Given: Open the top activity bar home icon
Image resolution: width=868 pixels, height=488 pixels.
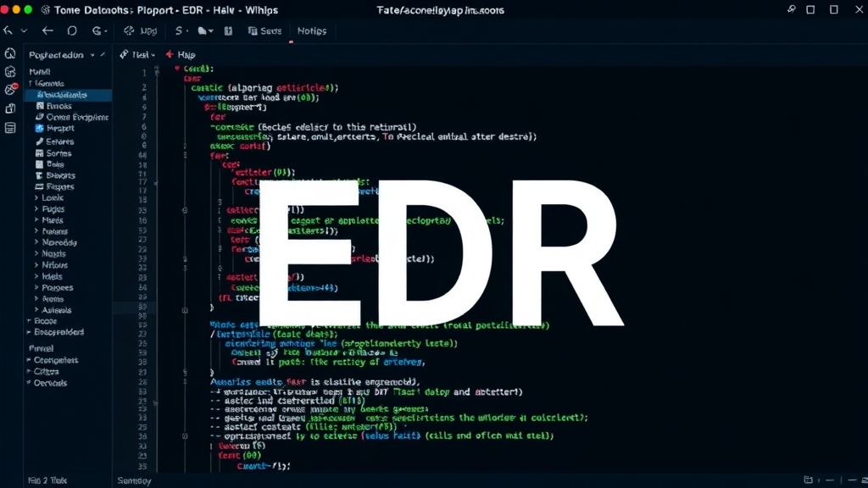Looking at the screenshot, I should [10, 53].
